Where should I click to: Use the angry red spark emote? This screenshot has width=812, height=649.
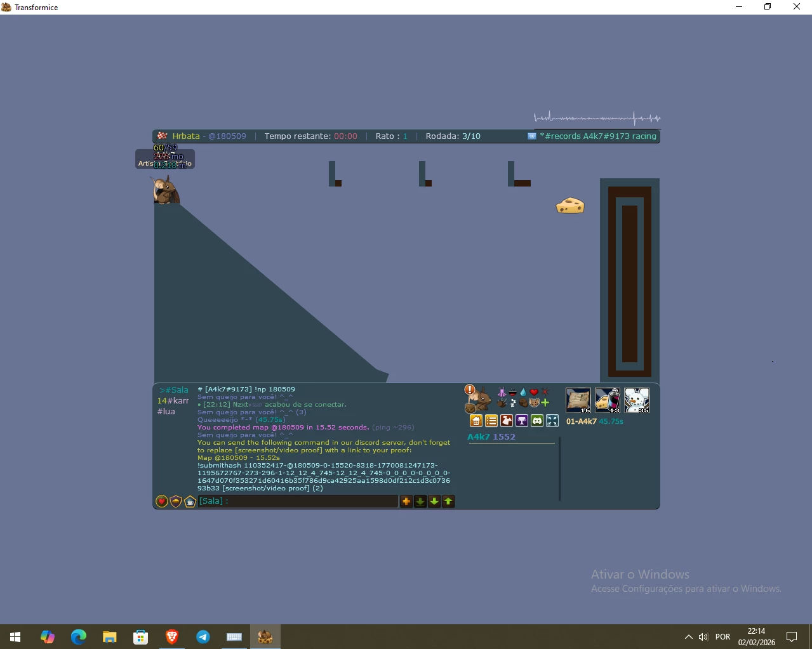(545, 391)
